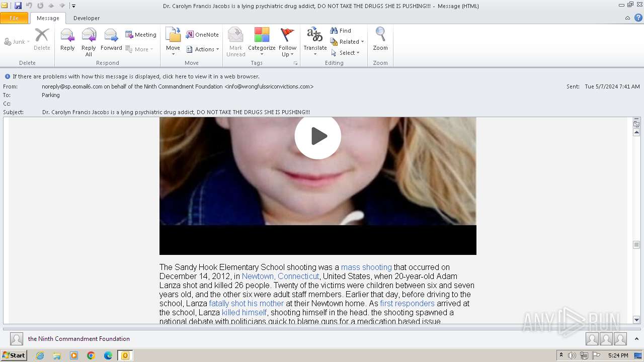Send message to OneNote
The width and height of the screenshot is (644, 362).
pos(202,35)
